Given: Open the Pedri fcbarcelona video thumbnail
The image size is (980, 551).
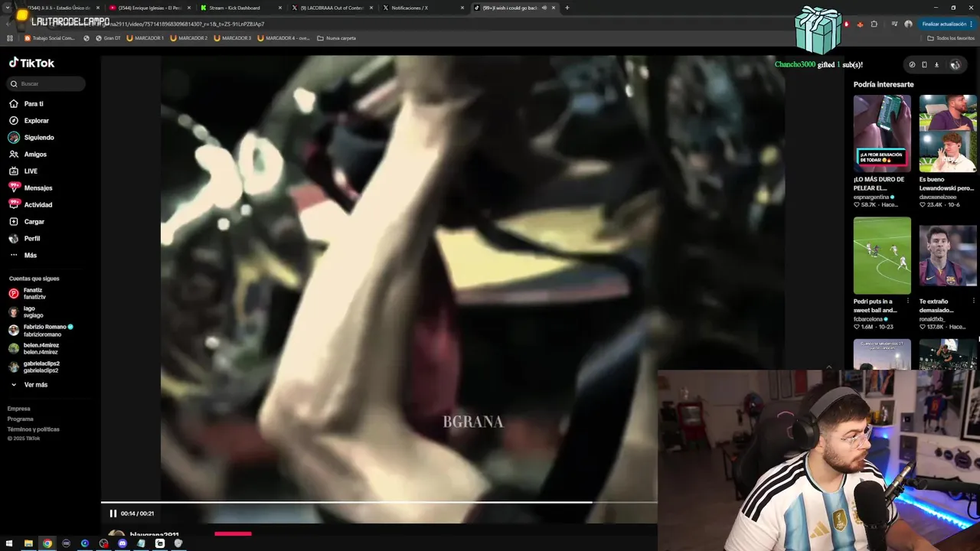Looking at the screenshot, I should [882, 256].
